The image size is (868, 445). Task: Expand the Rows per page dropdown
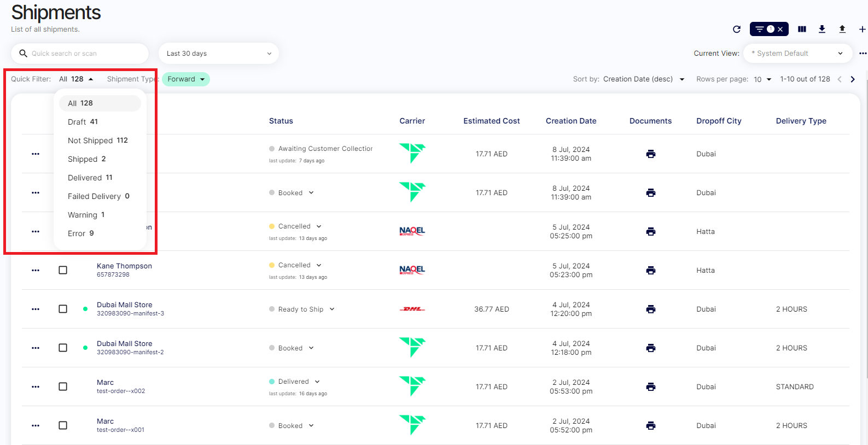coord(762,79)
